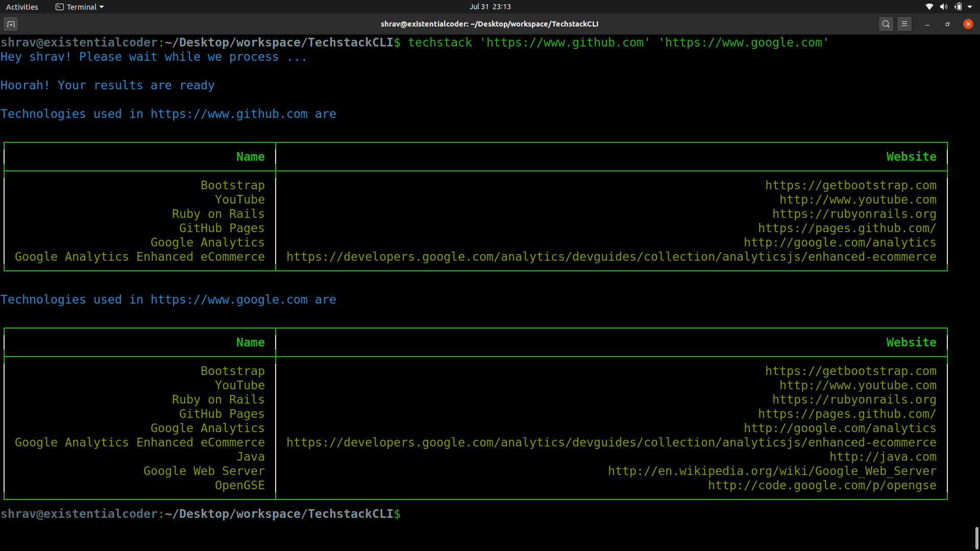The width and height of the screenshot is (980, 551).
Task: Open battery status icon in tray
Action: click(958, 7)
